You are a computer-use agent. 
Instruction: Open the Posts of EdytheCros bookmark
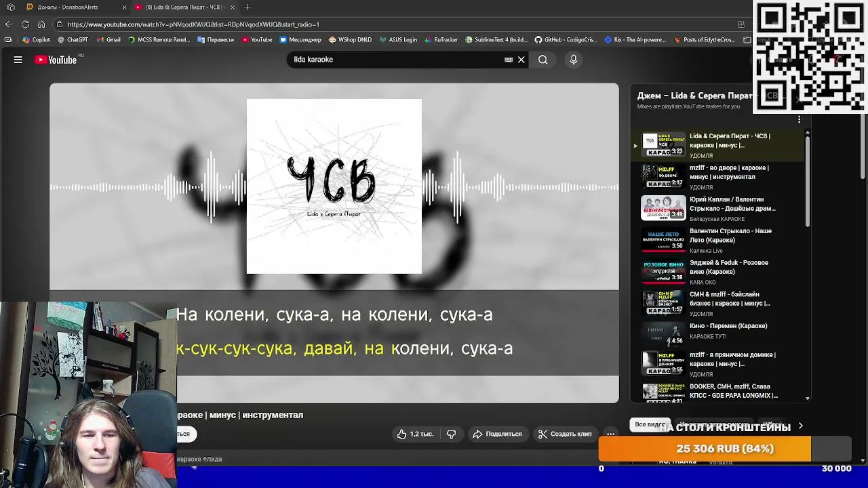[705, 40]
